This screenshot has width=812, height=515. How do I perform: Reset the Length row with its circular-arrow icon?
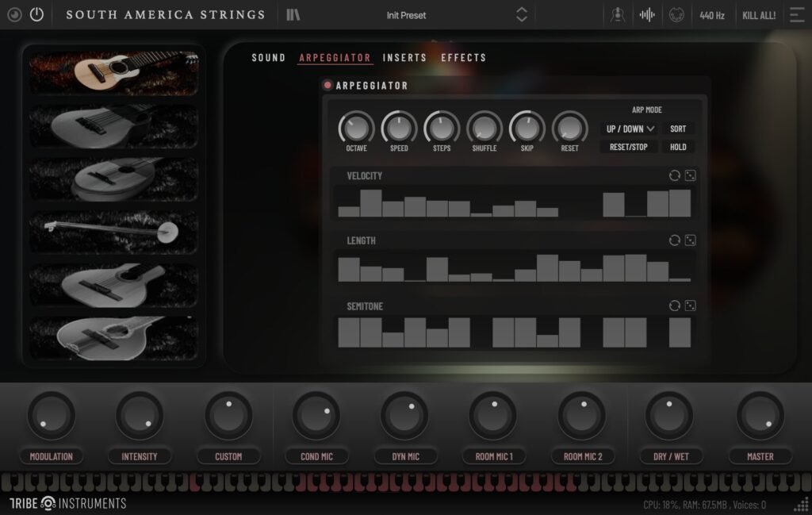pos(674,240)
